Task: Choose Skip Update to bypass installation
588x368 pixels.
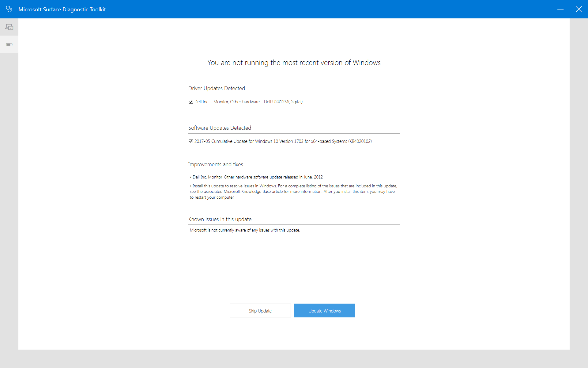Action: (x=260, y=310)
